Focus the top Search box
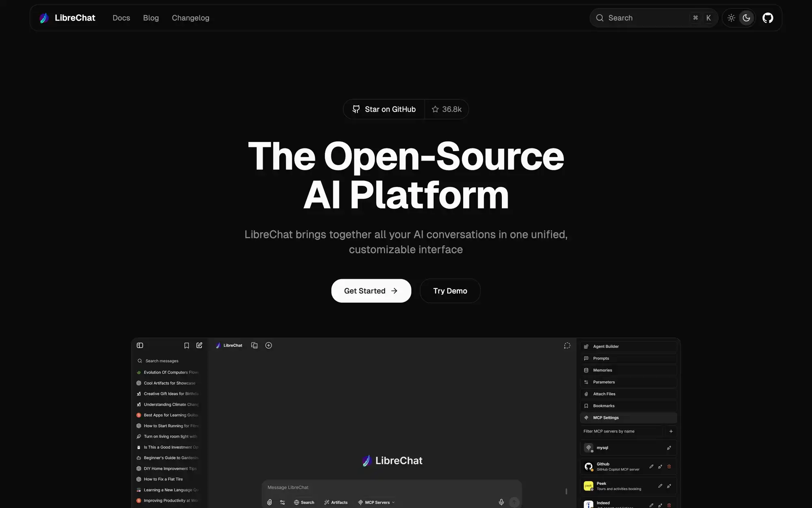Viewport: 812px width, 508px height. (x=654, y=18)
